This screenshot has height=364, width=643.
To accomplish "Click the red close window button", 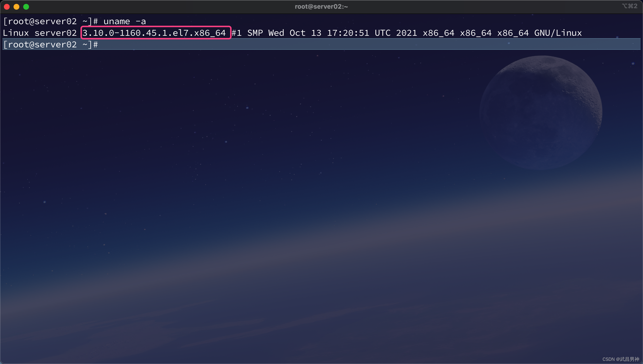I will (x=7, y=7).
